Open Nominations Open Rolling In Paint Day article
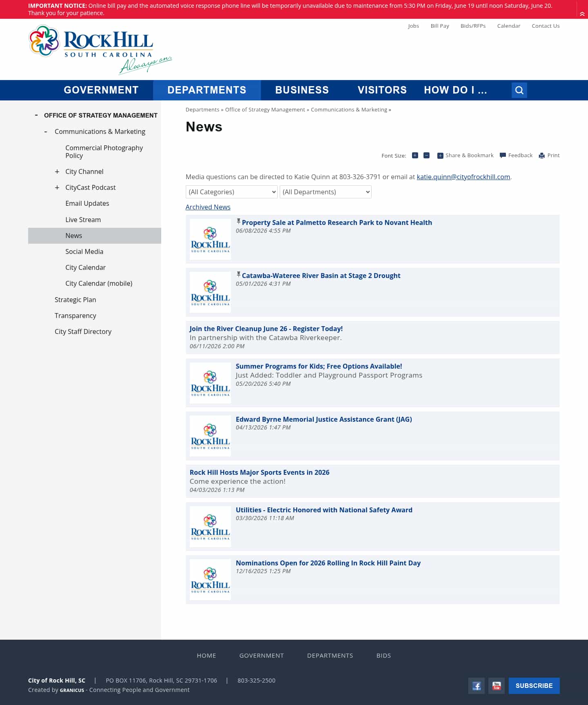This screenshot has height=705, width=588. [328, 563]
